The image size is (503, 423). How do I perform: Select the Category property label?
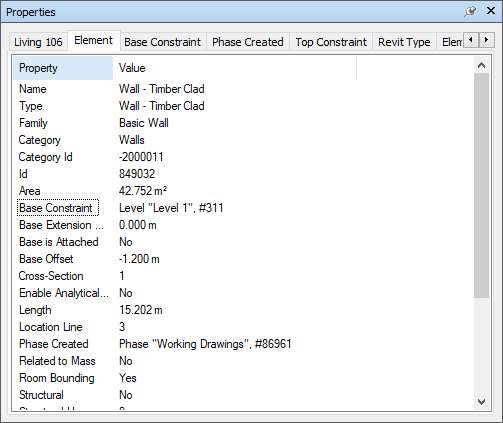coord(40,140)
